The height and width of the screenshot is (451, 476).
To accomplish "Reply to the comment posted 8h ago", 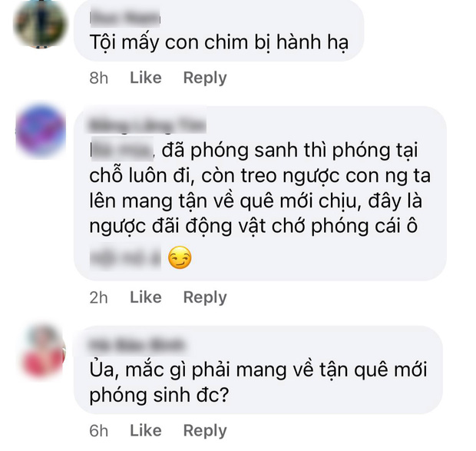I will 205,78.
